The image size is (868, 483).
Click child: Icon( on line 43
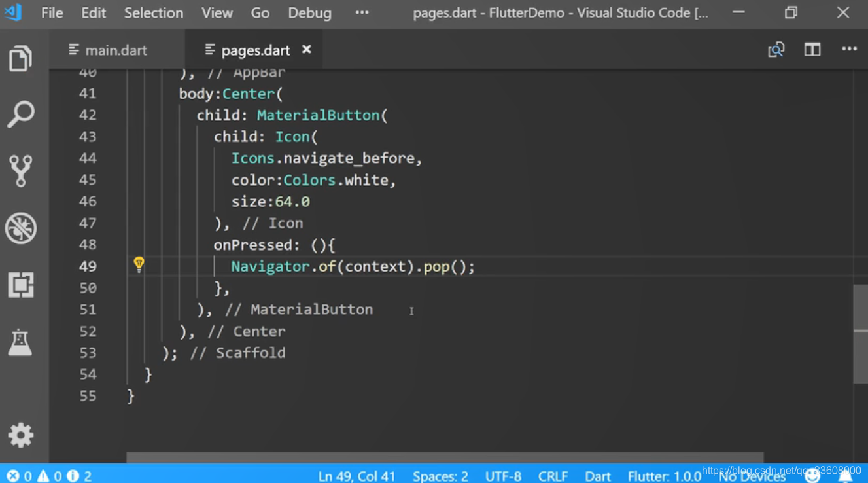(265, 137)
